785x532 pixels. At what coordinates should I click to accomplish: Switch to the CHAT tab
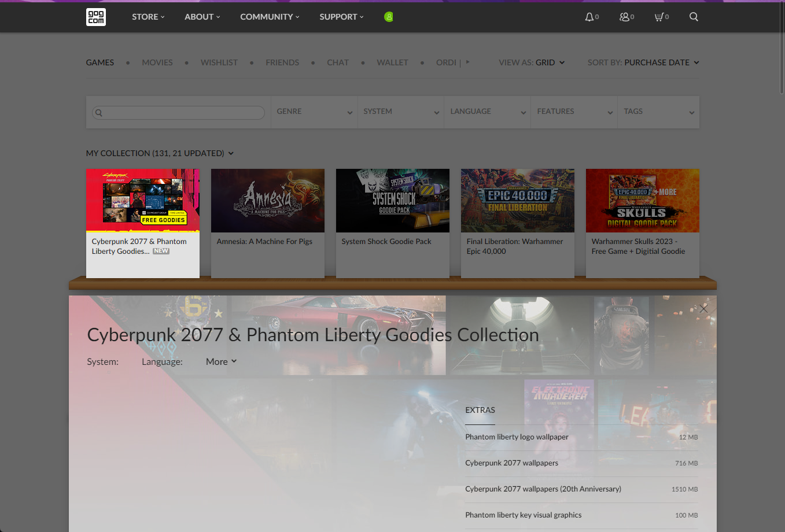point(338,62)
